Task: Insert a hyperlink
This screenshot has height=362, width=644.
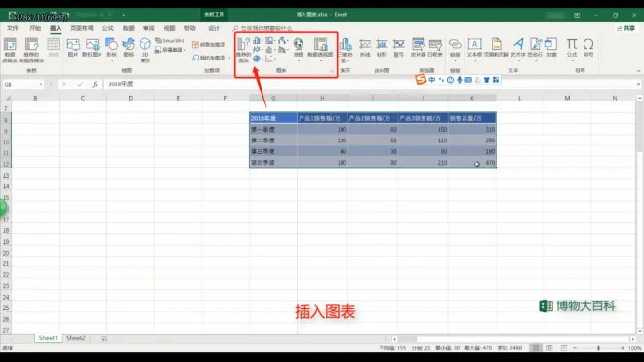Action: click(x=455, y=49)
